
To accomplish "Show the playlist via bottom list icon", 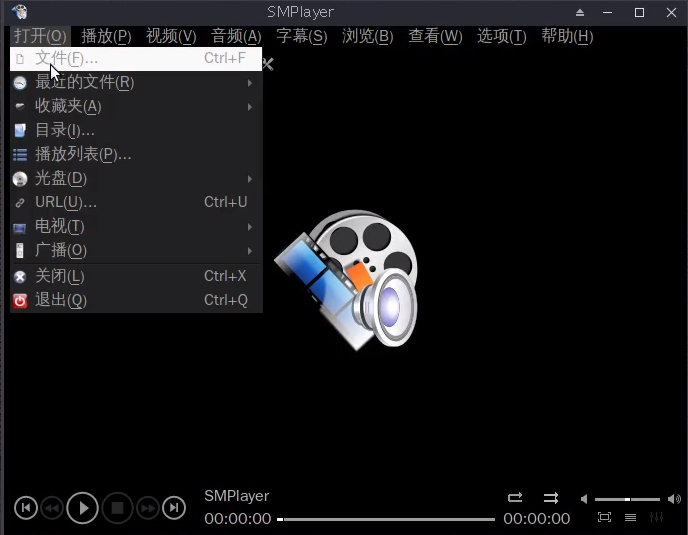I will point(631,518).
